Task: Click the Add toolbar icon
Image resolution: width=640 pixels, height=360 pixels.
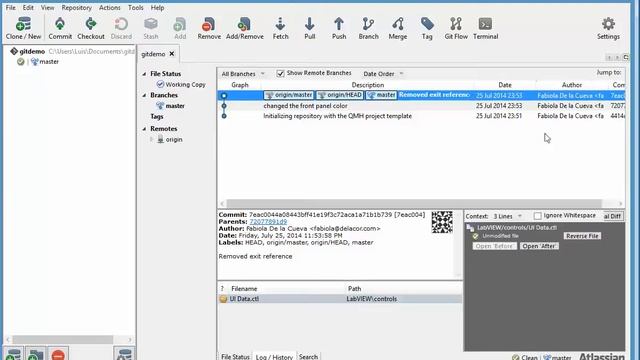Action: (x=180, y=28)
